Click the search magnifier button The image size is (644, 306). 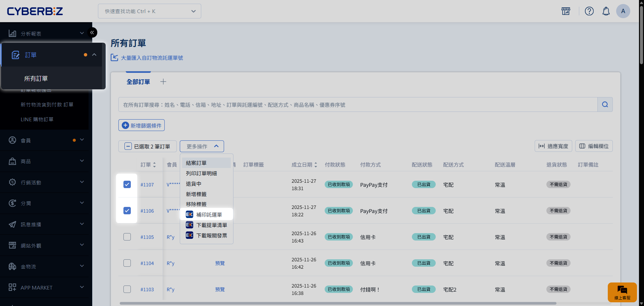pyautogui.click(x=605, y=104)
